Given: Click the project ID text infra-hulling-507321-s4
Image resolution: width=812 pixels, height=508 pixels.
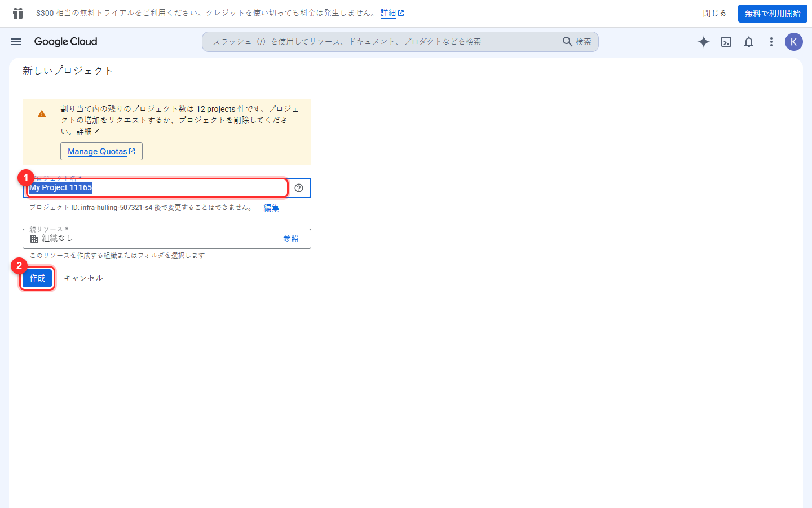Looking at the screenshot, I should point(117,208).
